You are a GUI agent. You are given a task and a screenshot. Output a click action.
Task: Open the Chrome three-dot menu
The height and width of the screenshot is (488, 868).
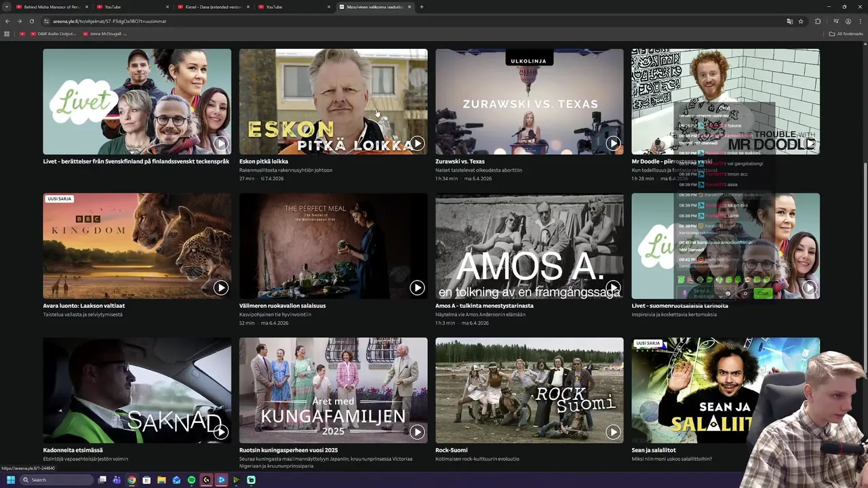point(860,21)
